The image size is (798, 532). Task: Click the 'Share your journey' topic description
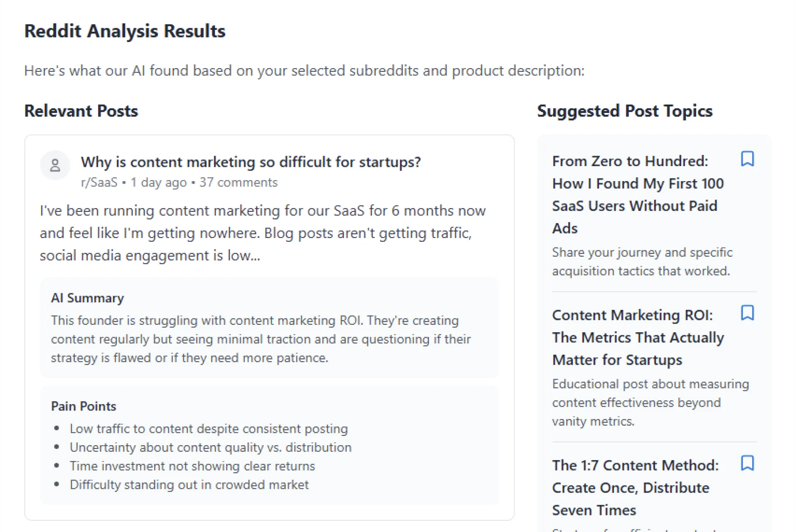pyautogui.click(x=642, y=262)
